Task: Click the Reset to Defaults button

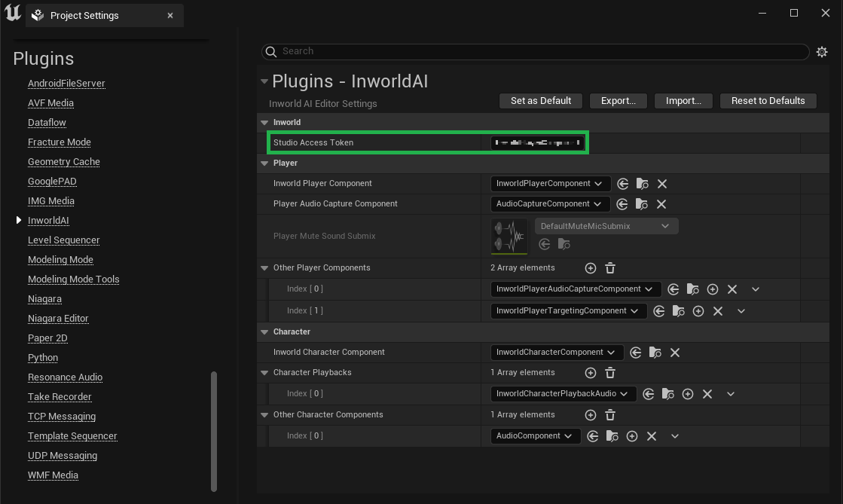Action: tap(768, 101)
